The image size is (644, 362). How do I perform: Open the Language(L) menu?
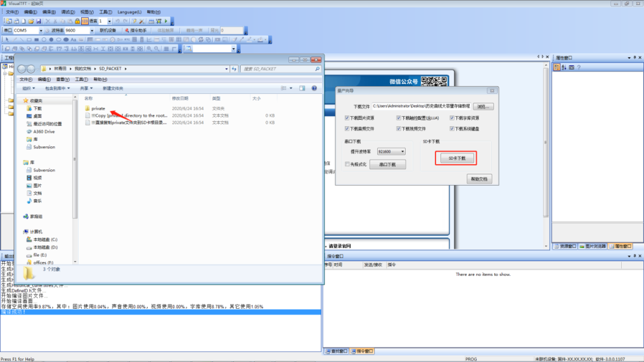coord(129,12)
